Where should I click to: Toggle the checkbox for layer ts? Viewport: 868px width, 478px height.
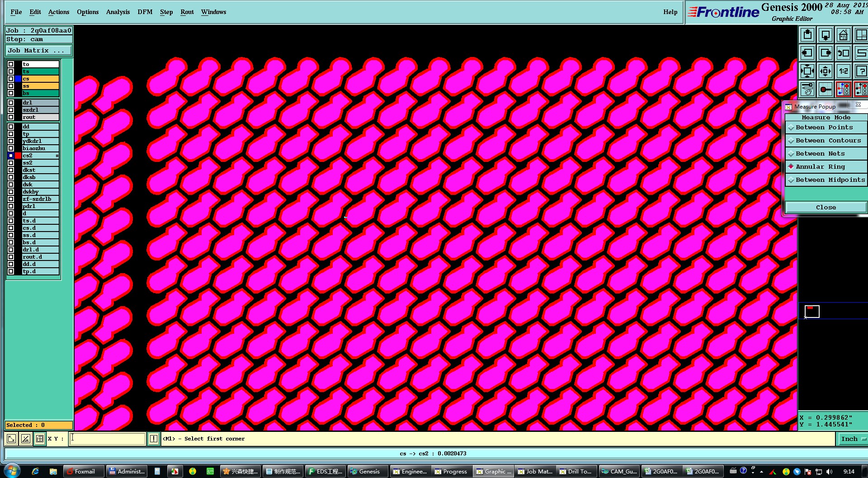[x=11, y=71]
